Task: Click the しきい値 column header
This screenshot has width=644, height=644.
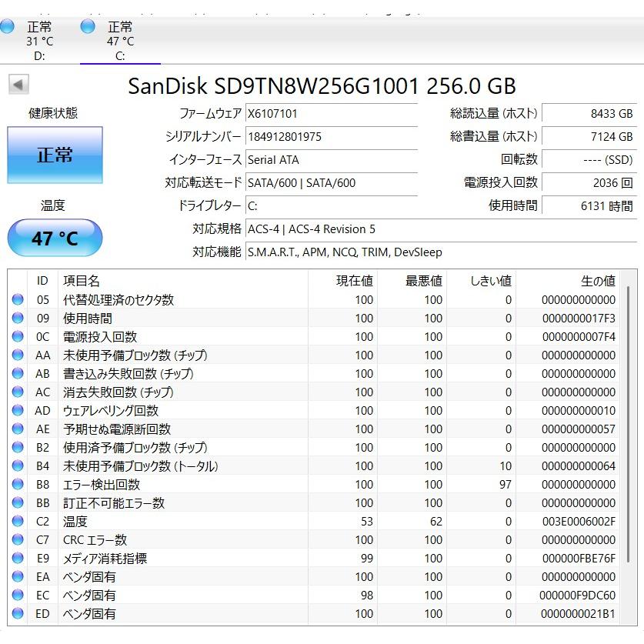Action: 482,281
